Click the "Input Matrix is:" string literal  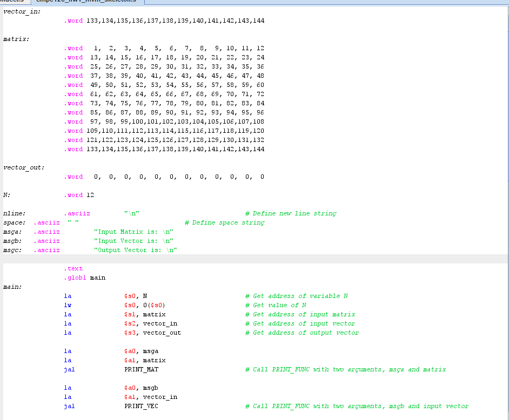(133, 232)
